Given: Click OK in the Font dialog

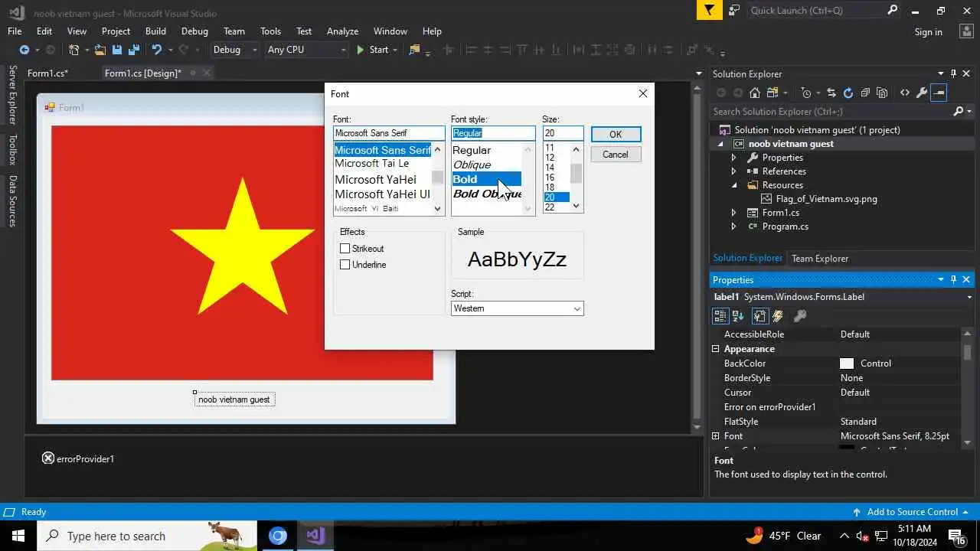Looking at the screenshot, I should pyautogui.click(x=616, y=134).
